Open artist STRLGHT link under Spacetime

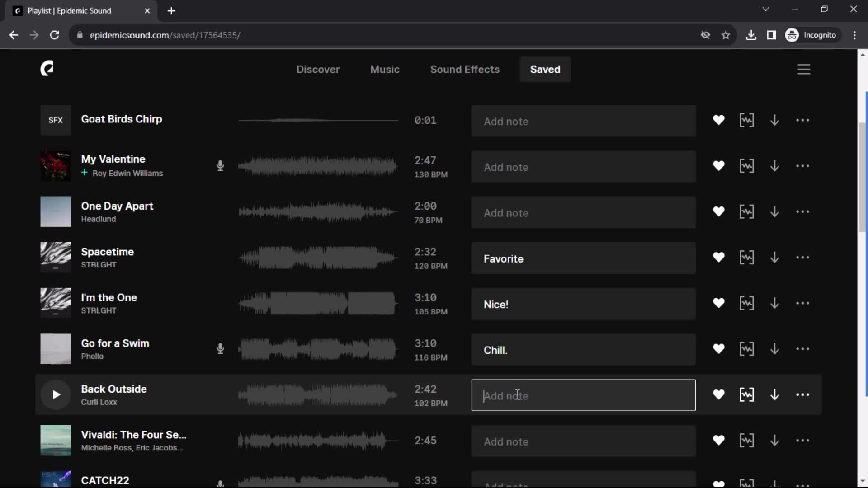[99, 265]
